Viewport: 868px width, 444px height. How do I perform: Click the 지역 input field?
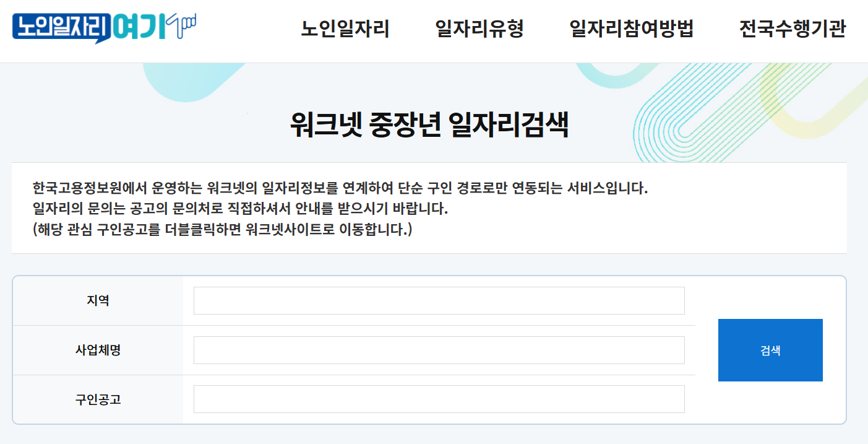tap(439, 300)
